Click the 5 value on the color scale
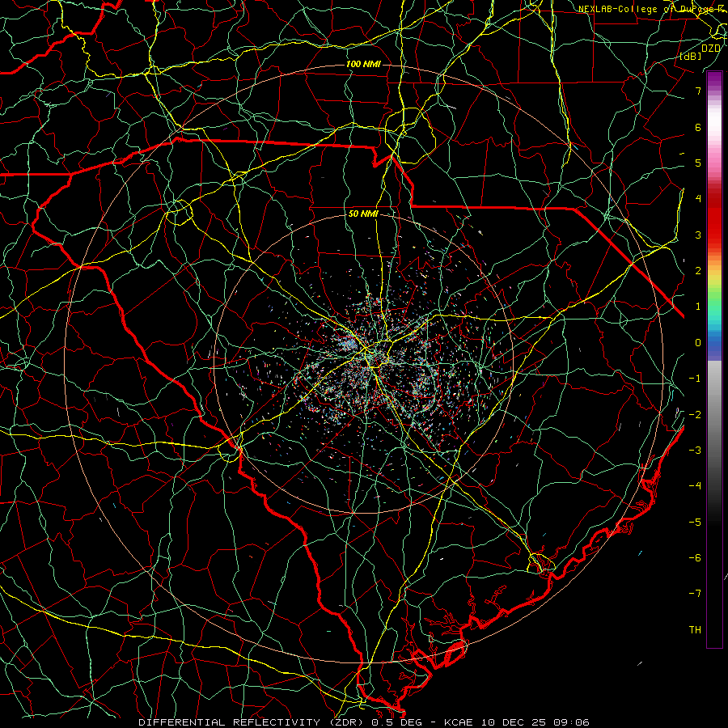Screen dimensions: 728x728 tap(698, 163)
